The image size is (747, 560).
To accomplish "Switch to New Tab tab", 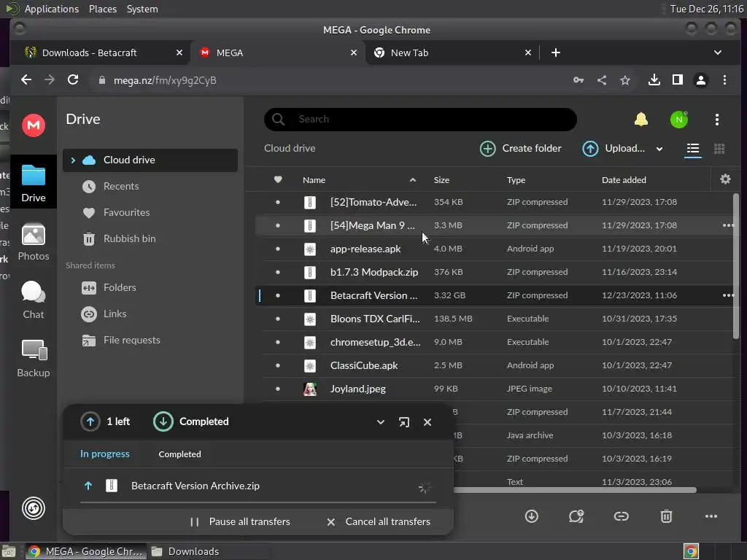I will click(x=452, y=52).
